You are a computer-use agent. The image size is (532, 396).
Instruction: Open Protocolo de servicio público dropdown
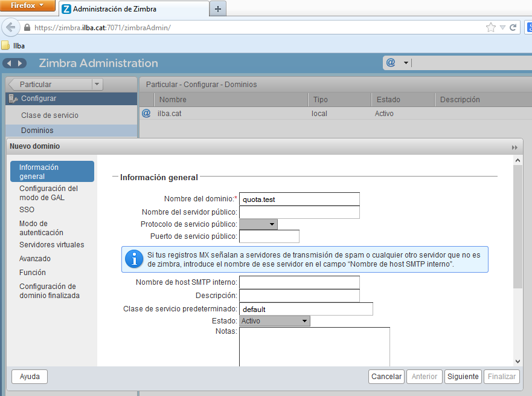[258, 224]
